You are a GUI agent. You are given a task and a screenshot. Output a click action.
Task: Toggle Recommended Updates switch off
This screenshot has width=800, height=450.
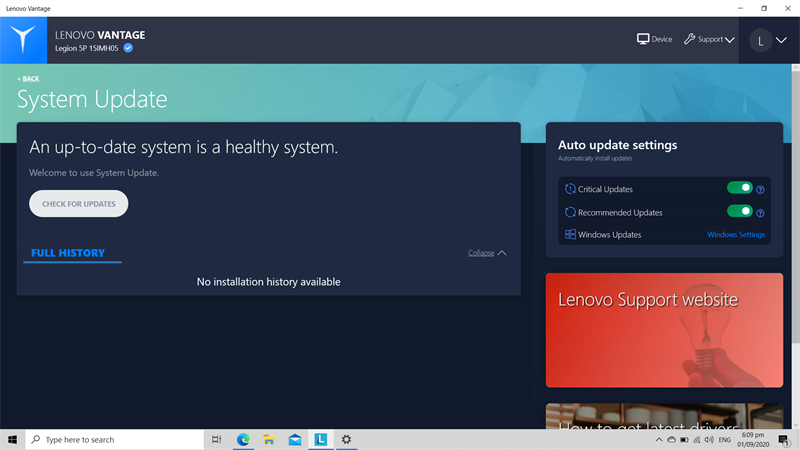(x=739, y=211)
